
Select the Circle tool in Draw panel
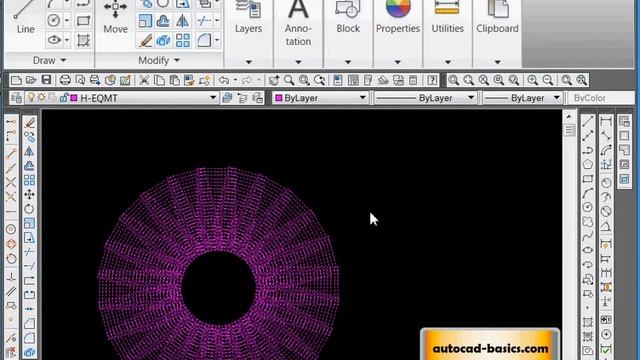point(53,20)
